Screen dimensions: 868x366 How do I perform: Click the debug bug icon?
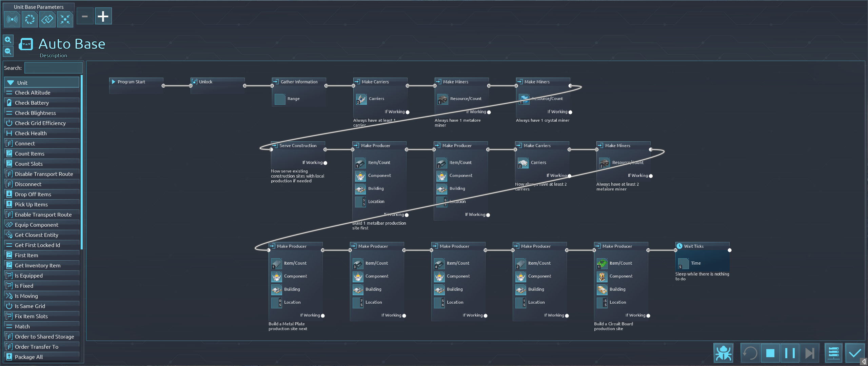pyautogui.click(x=723, y=353)
